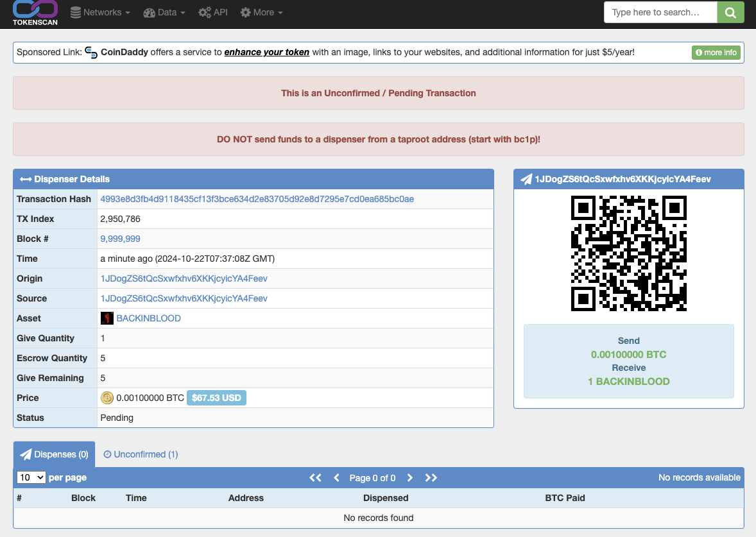Click the Data dashboard gauge icon
This screenshot has height=537, width=756.
click(x=149, y=13)
